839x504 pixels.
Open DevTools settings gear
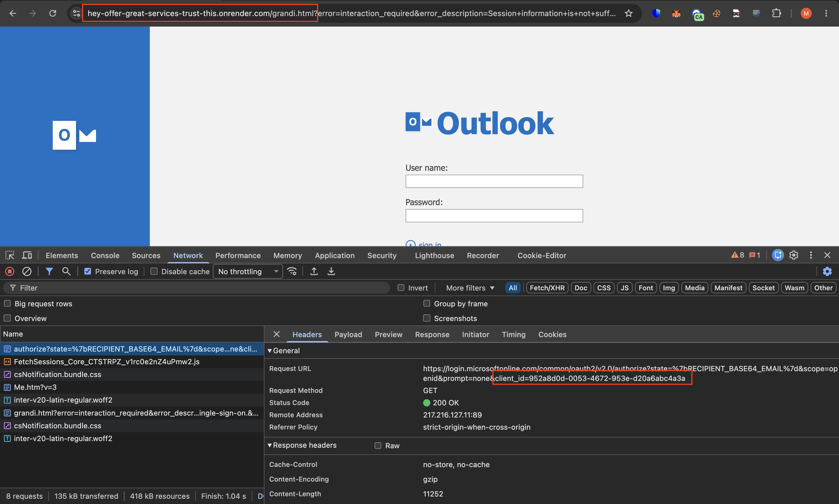pos(793,255)
